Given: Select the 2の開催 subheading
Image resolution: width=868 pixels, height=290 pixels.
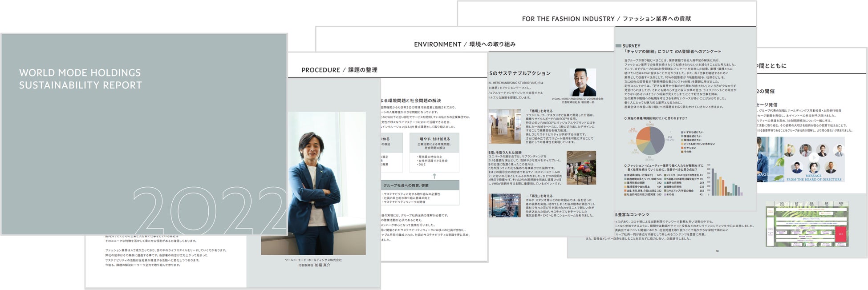Looking at the screenshot, I should pos(766,91).
